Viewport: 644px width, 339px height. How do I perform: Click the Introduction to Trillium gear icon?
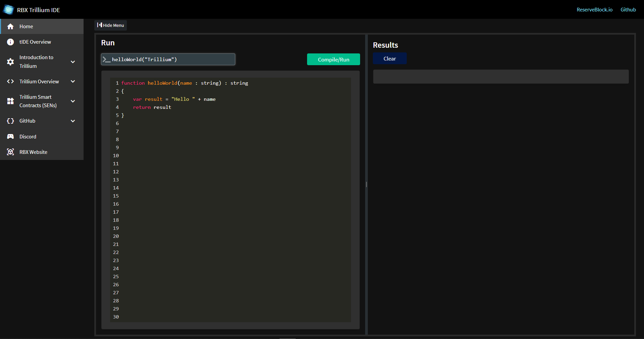coord(10,62)
